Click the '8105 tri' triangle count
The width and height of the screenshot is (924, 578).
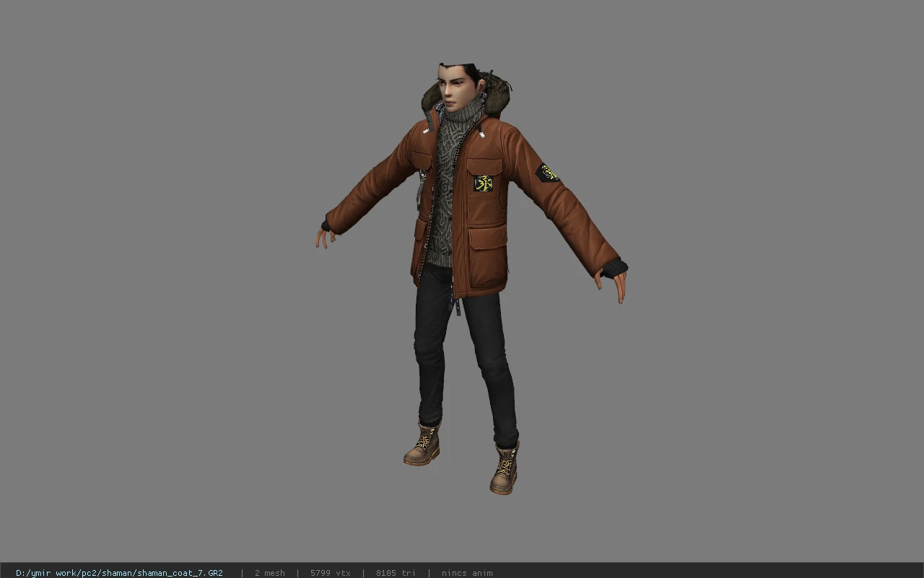[x=396, y=573]
